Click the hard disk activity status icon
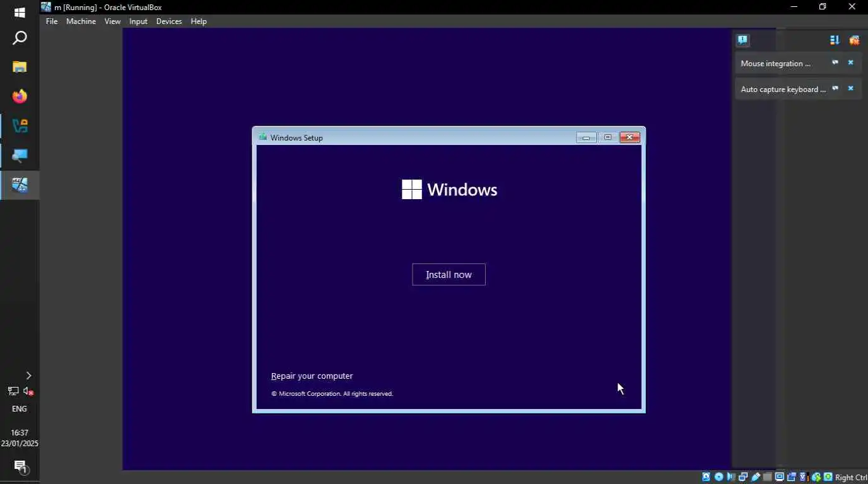The image size is (868, 484). 706,477
